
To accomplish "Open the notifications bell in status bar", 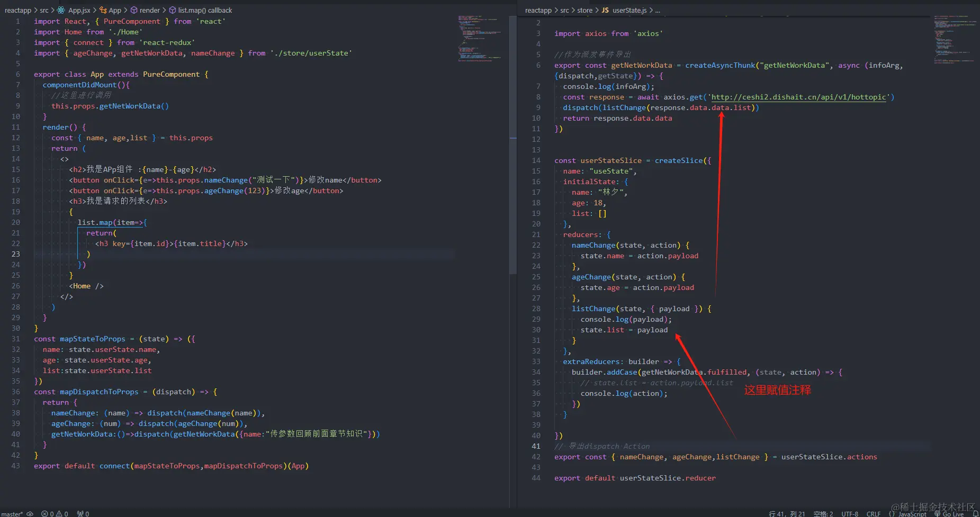I will click(x=975, y=513).
